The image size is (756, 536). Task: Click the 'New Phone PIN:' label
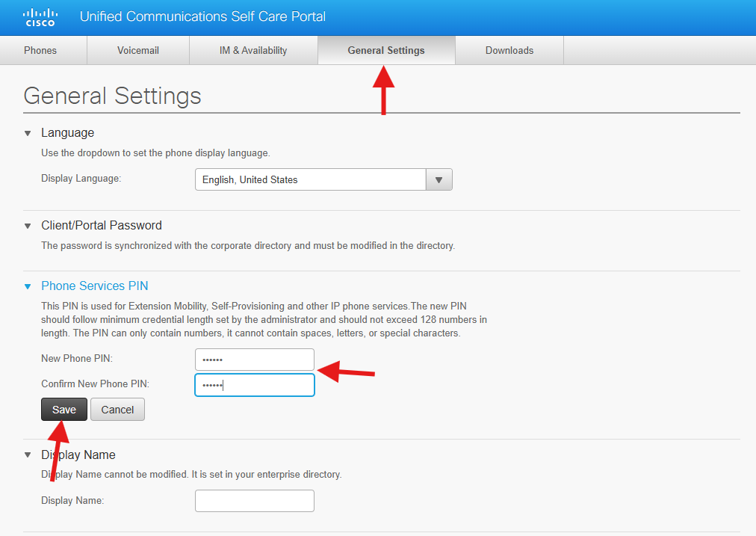[x=77, y=359]
